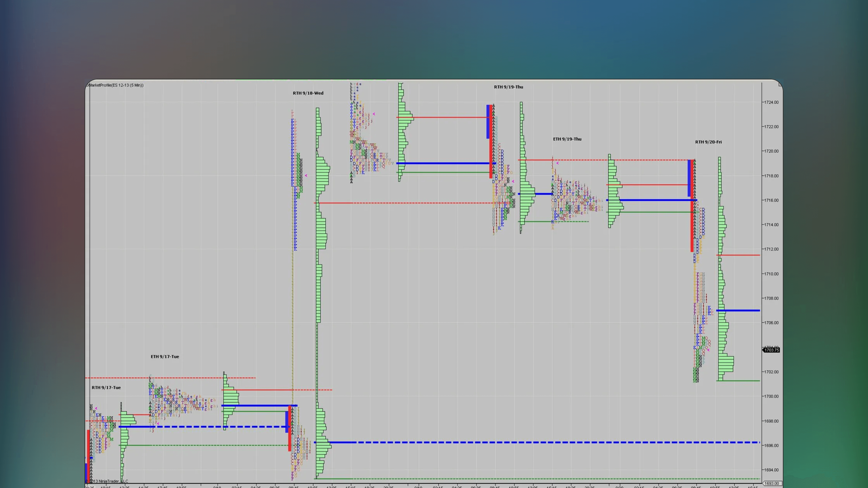Click the magenta arrow below the RTH 9/20-Fri profile
This screenshot has height=488, width=868.
pos(709,350)
